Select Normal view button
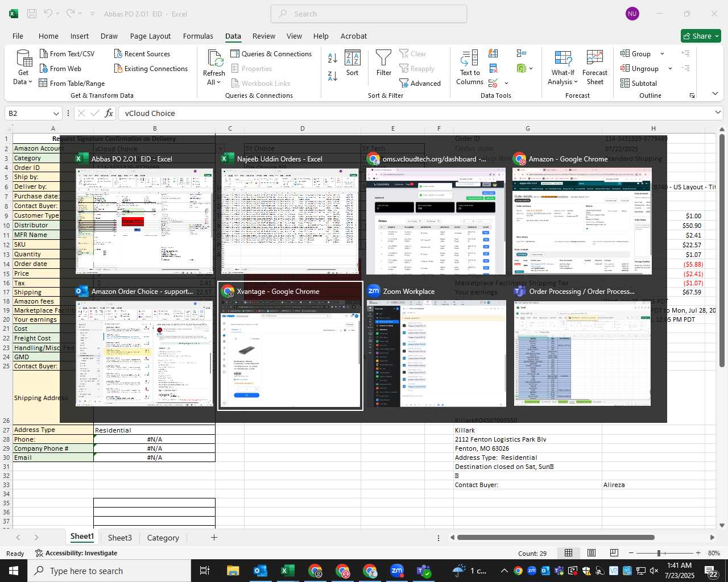728x582 pixels. [x=568, y=553]
